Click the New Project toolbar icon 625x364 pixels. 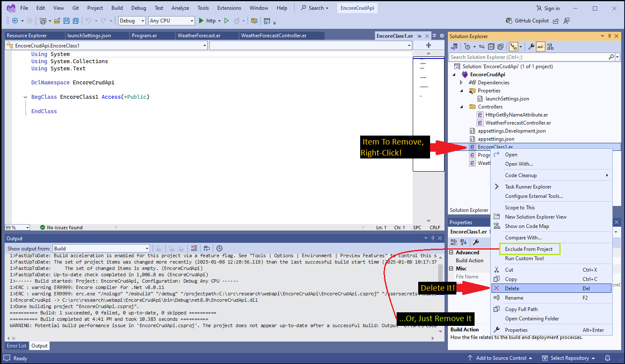click(43, 21)
